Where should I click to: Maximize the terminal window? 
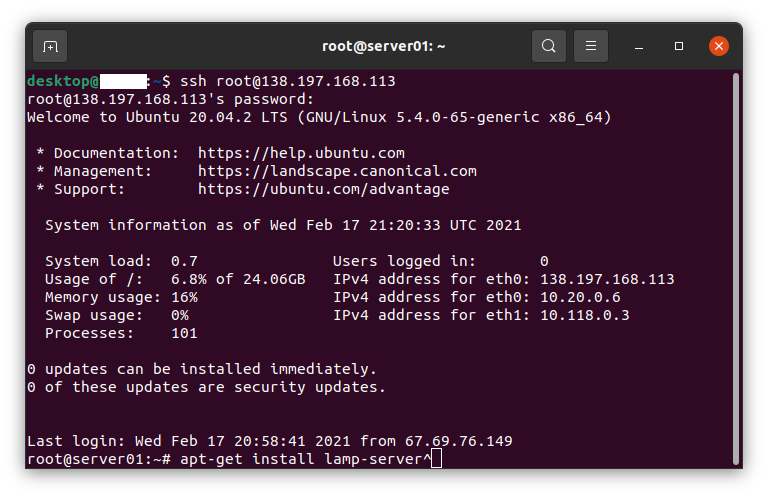(679, 46)
